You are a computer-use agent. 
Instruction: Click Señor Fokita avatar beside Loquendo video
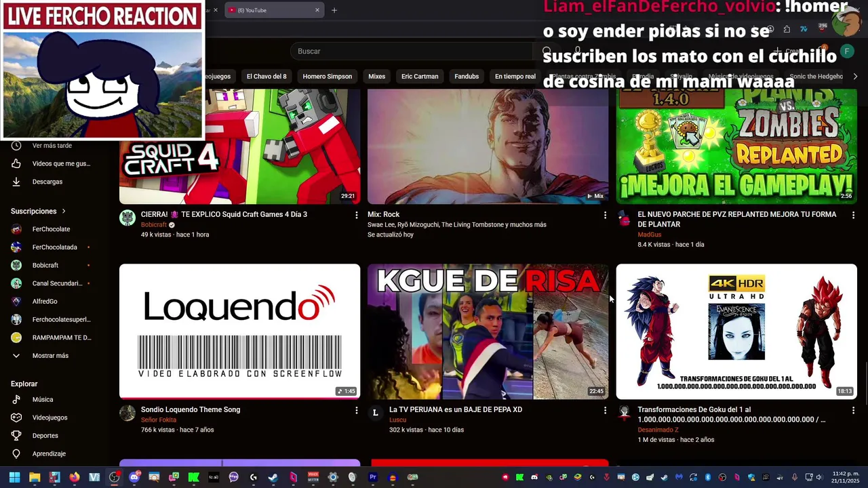pos(127,413)
